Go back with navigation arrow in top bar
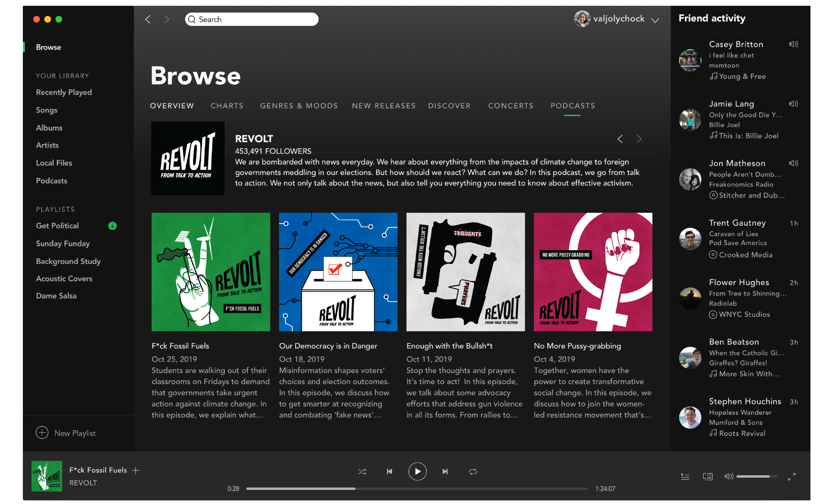837x504 pixels. pos(148,19)
